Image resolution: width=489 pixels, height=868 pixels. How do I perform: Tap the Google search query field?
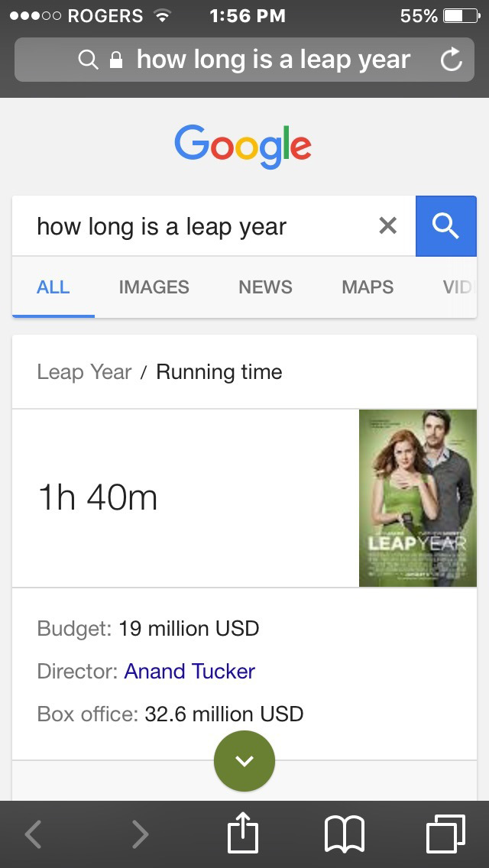click(x=199, y=226)
